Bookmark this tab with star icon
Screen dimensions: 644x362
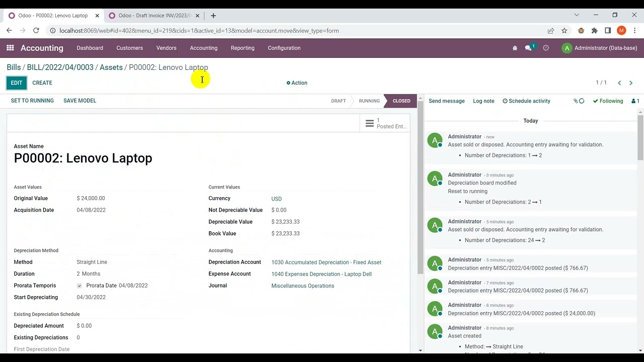565,31
